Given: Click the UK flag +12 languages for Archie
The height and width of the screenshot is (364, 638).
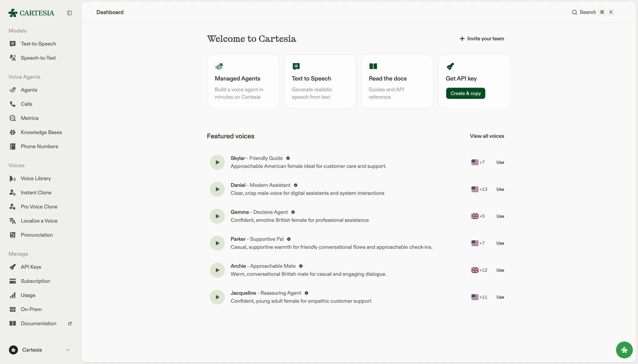Looking at the screenshot, I should pos(479,270).
